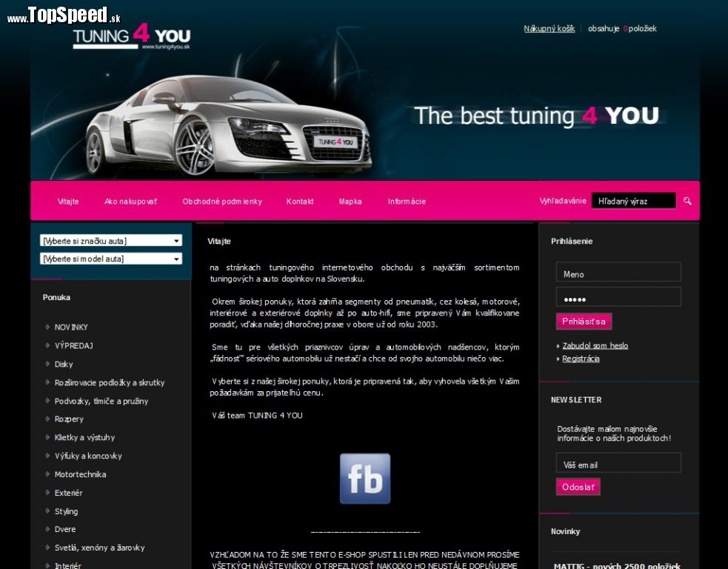Click The best tuning 4 YOU slogan
Screen dimensions: 728x569
click(537, 116)
